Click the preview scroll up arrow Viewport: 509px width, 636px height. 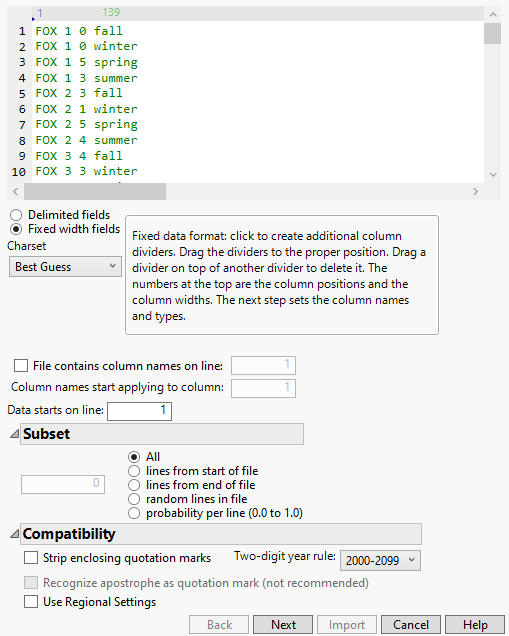point(493,15)
